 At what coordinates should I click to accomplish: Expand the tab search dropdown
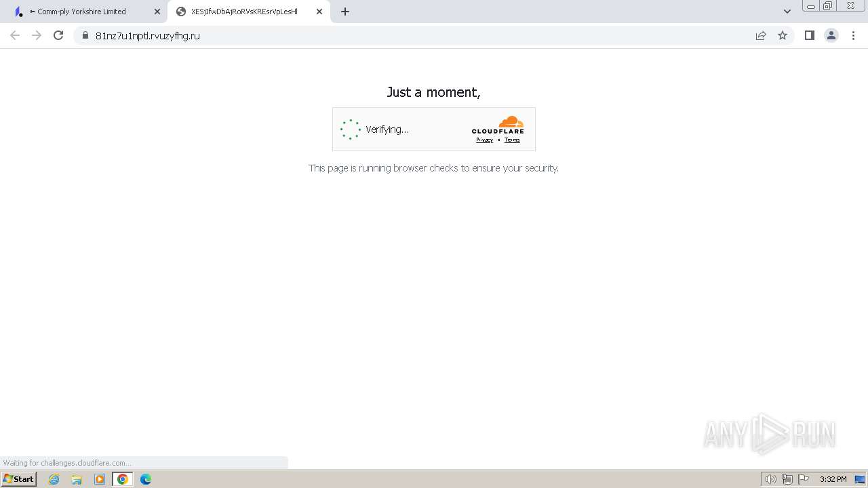pos(787,12)
